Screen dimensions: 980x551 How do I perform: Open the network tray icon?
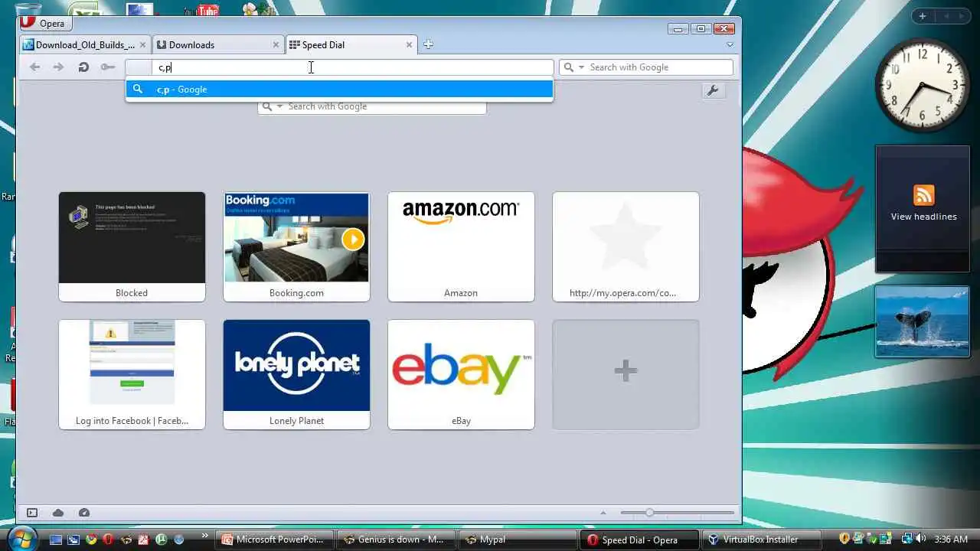pyautogui.click(x=906, y=539)
